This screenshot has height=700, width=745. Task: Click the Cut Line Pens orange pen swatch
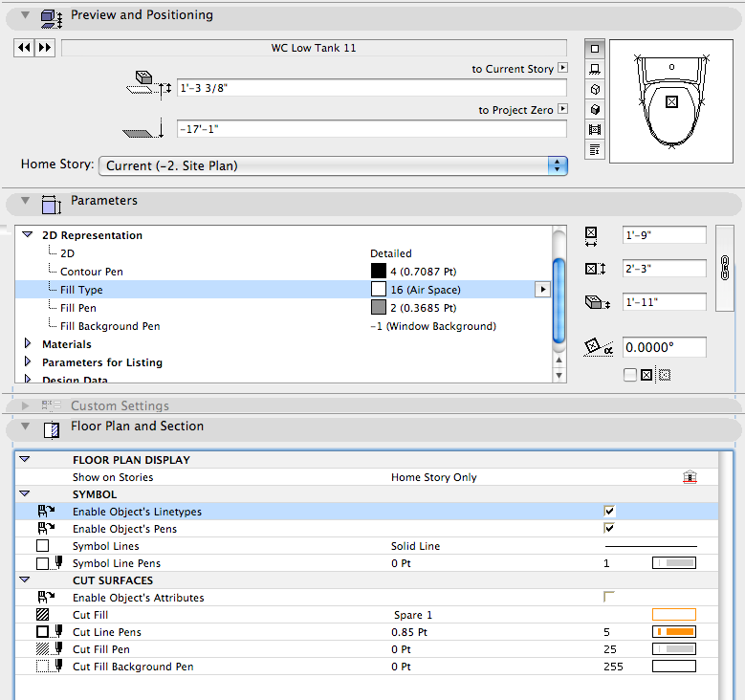[673, 631]
